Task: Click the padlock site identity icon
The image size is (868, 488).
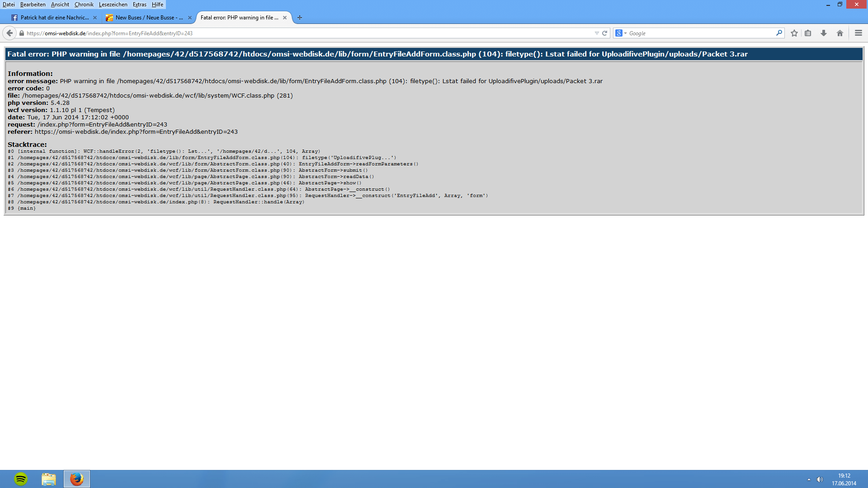Action: pyautogui.click(x=21, y=33)
